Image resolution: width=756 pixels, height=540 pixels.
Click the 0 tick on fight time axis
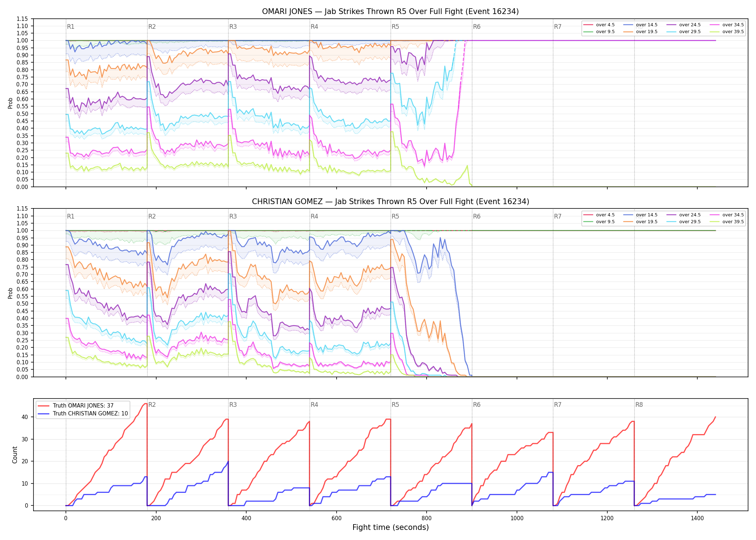tap(66, 518)
